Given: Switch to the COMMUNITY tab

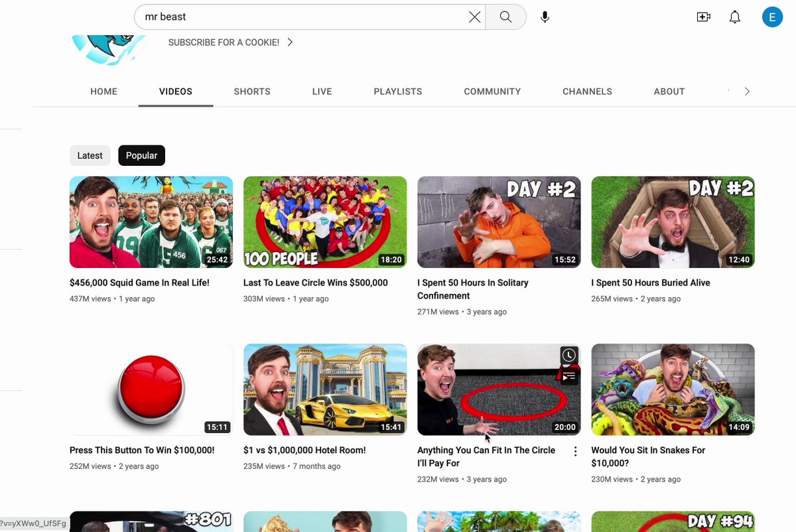Looking at the screenshot, I should (x=492, y=92).
